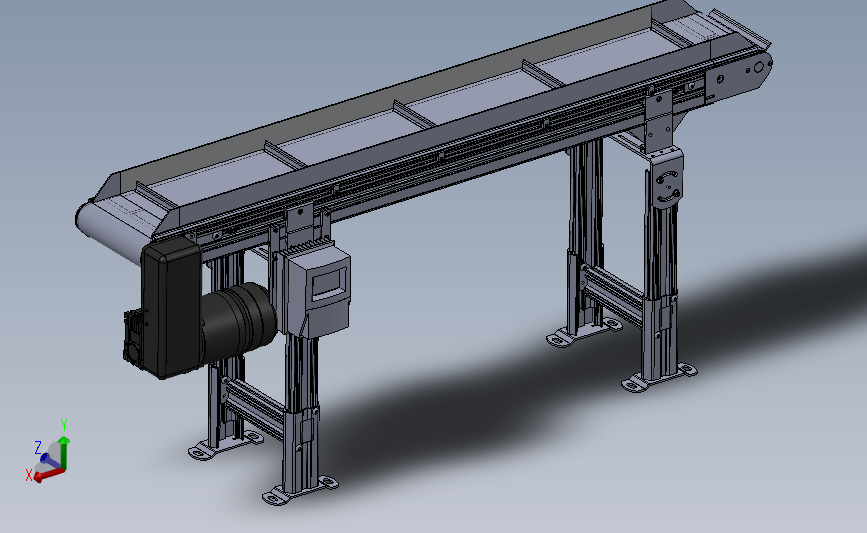Click the blue Z axis of orientation triad

[50, 460]
